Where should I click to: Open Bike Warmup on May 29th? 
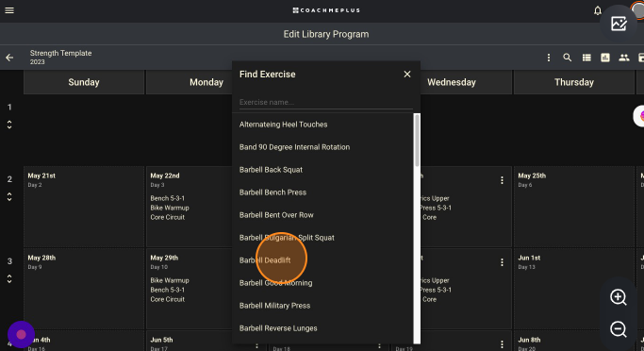[x=170, y=280]
